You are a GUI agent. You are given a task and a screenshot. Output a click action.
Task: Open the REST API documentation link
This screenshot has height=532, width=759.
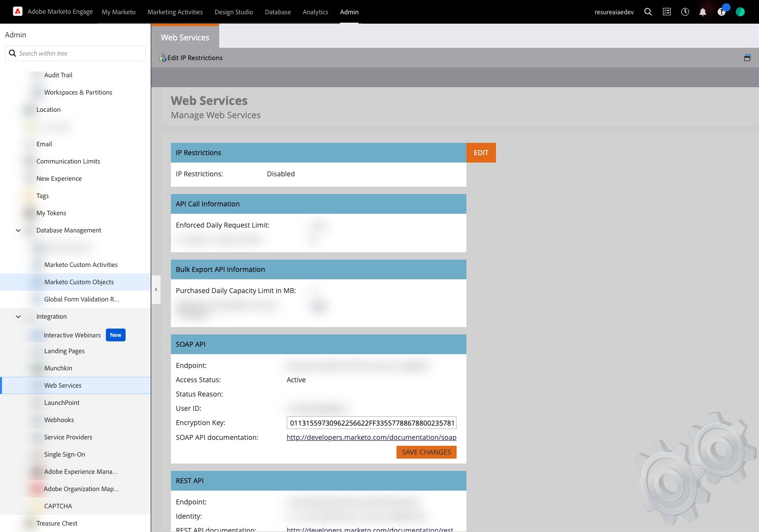pyautogui.click(x=370, y=529)
